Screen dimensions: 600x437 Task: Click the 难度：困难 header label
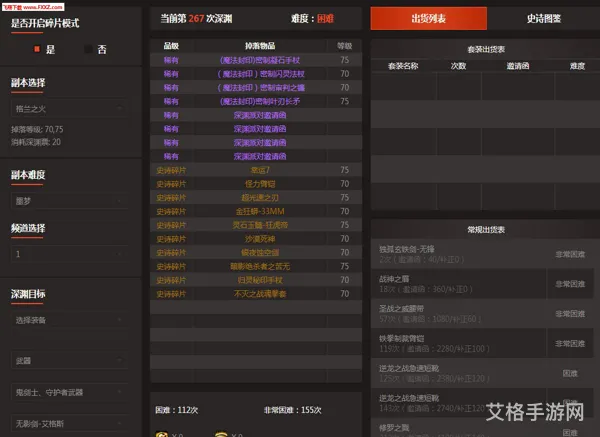pos(312,18)
